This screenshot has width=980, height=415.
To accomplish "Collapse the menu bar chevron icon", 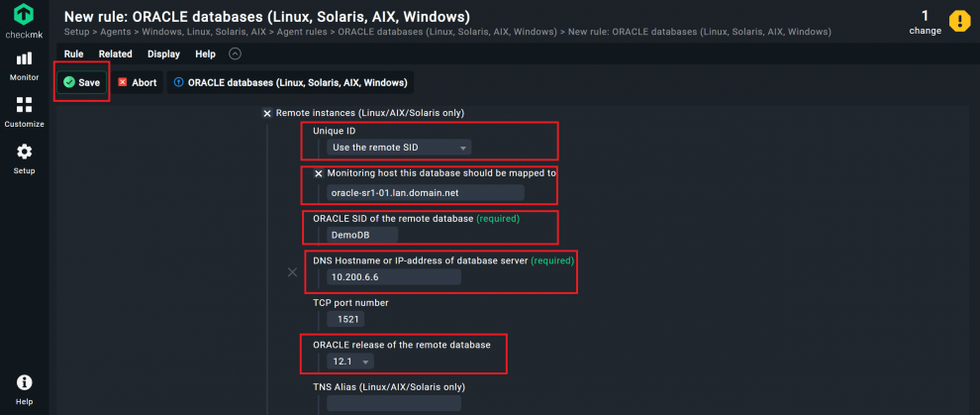I will (x=235, y=54).
